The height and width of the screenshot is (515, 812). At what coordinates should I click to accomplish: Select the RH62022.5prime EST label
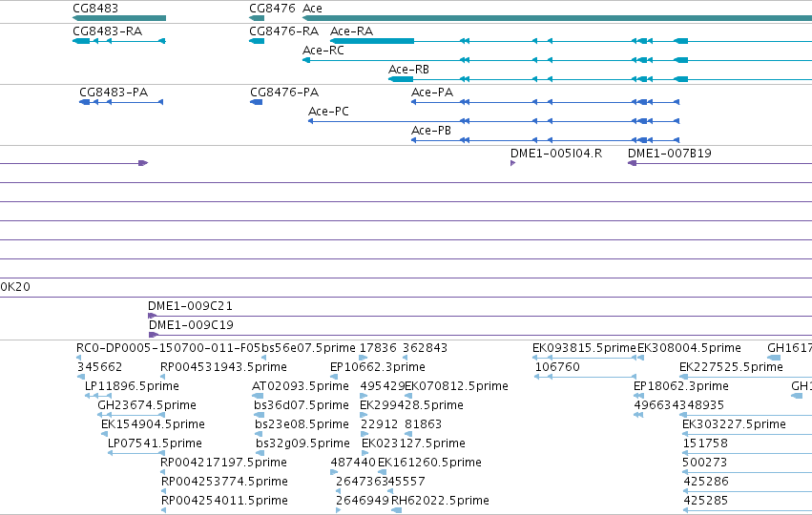(x=440, y=501)
